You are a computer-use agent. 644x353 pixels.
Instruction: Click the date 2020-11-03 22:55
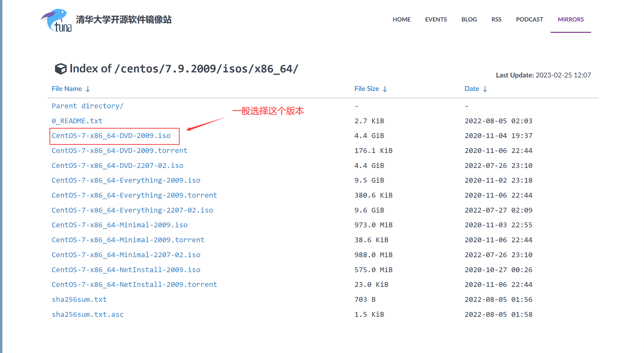tap(498, 225)
